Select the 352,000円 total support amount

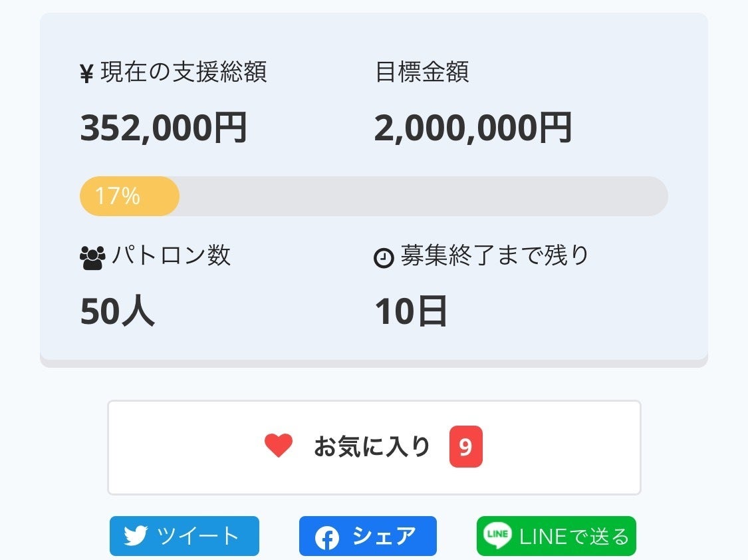[x=164, y=127]
